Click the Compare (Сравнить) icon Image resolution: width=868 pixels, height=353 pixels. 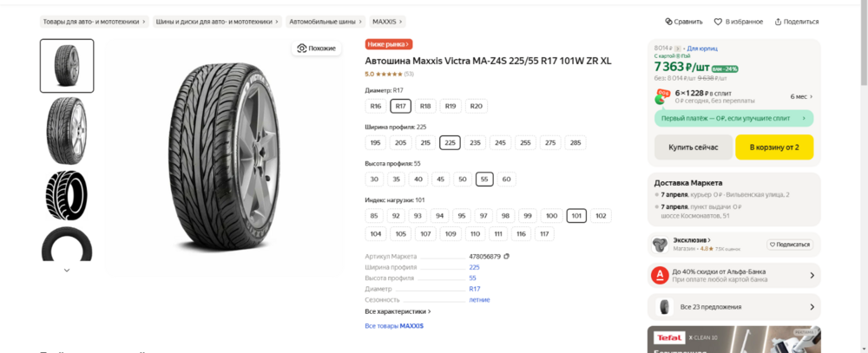pos(668,22)
